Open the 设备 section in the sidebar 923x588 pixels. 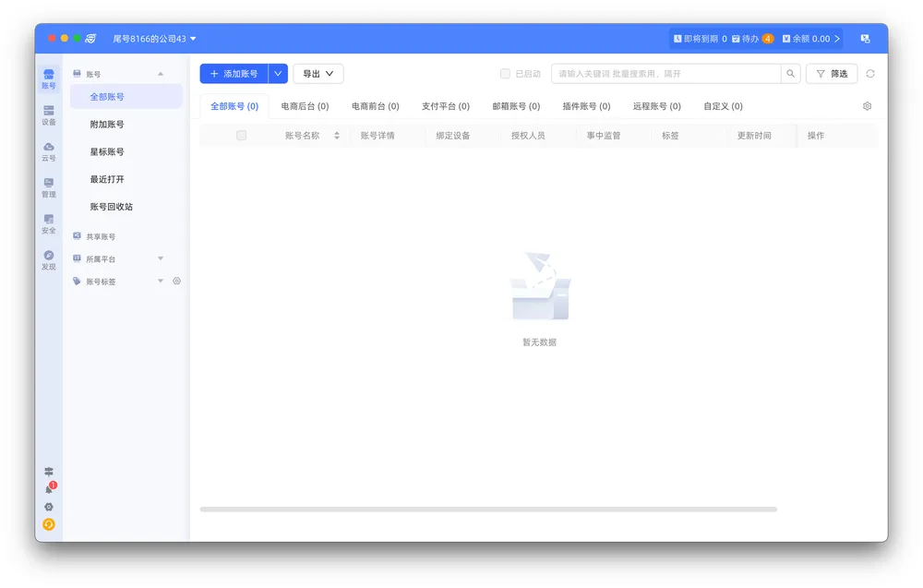(49, 114)
